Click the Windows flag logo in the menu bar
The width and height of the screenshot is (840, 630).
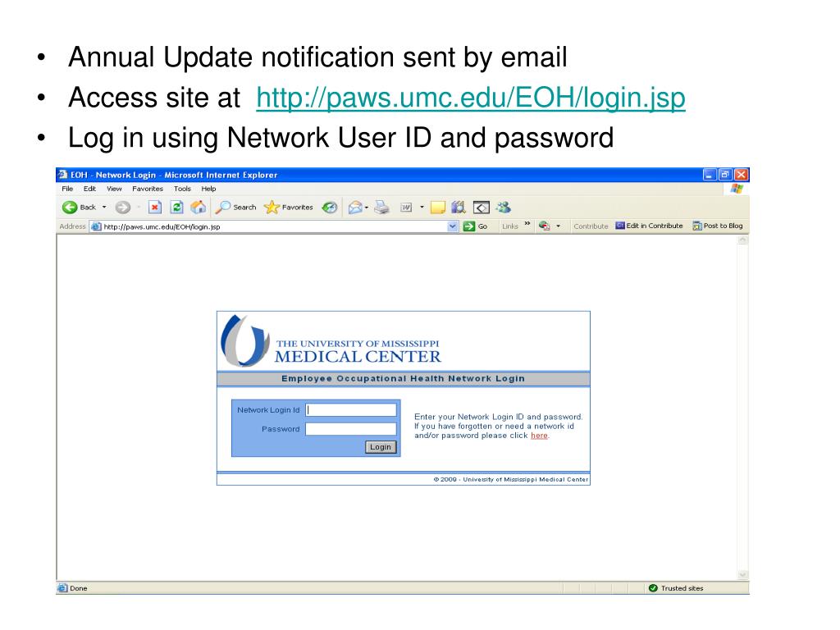pyautogui.click(x=737, y=189)
